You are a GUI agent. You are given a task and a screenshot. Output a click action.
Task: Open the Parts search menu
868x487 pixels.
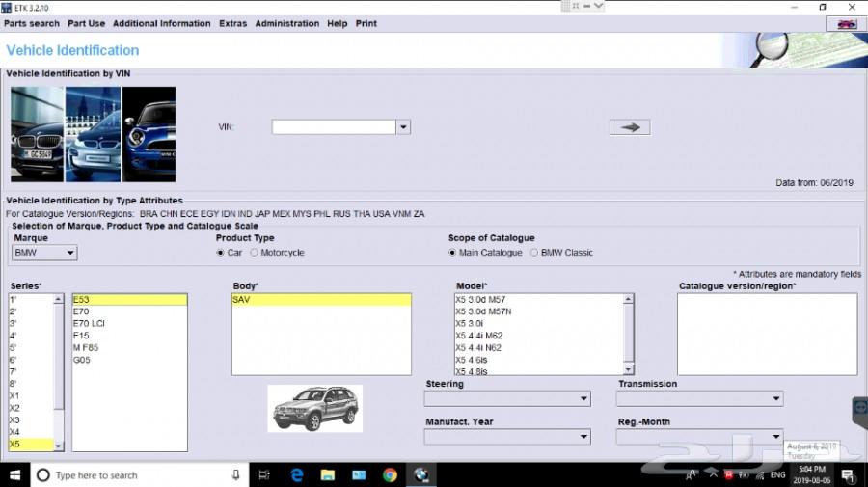pyautogui.click(x=32, y=24)
